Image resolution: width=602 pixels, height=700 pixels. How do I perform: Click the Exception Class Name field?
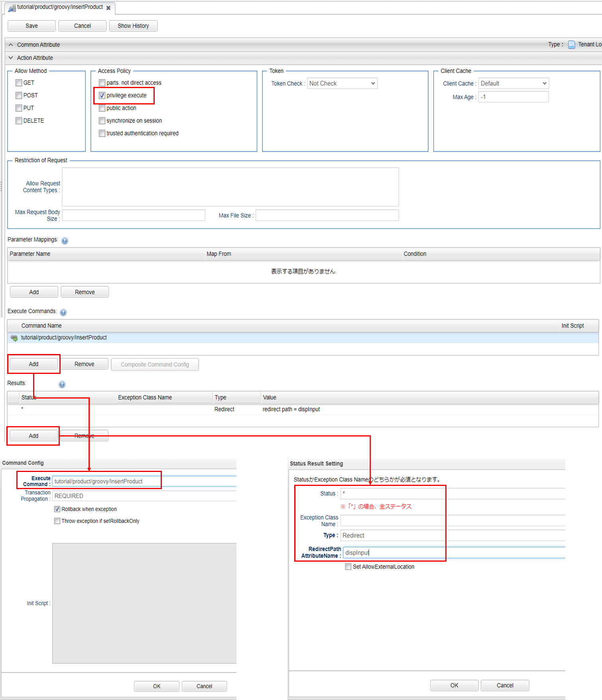coord(452,521)
